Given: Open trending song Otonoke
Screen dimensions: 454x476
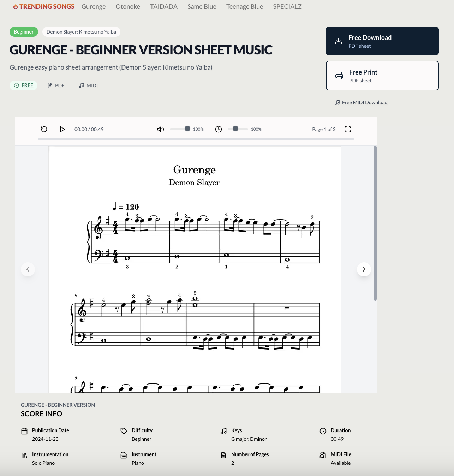Looking at the screenshot, I should [x=128, y=7].
